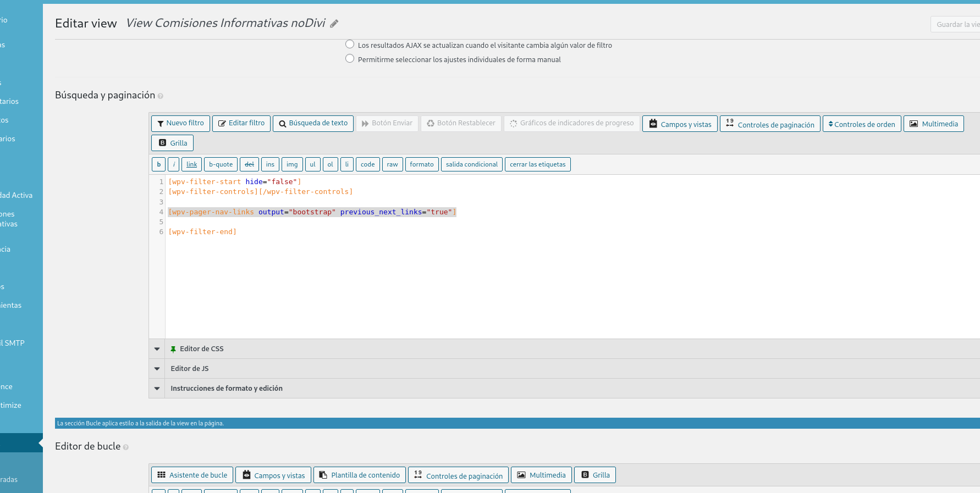Image resolution: width=980 pixels, height=493 pixels.
Task: Click Plantilla de contenido in loop editor
Action: pos(360,475)
